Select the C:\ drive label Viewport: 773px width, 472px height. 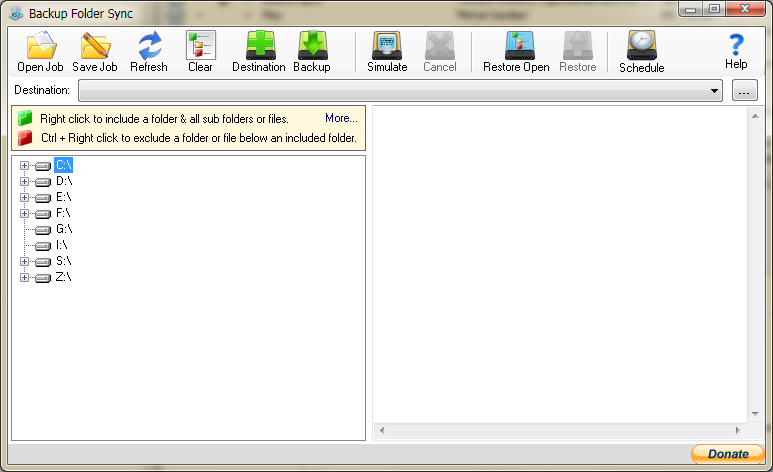pos(64,165)
